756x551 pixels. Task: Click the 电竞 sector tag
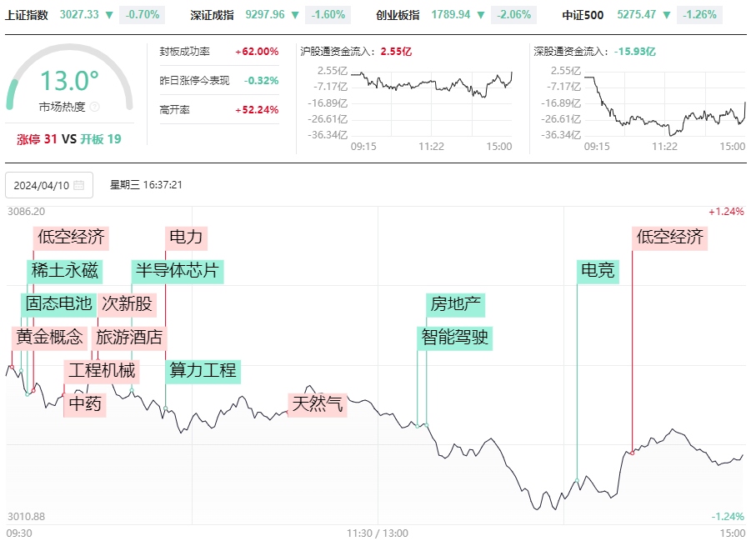pyautogui.click(x=598, y=272)
